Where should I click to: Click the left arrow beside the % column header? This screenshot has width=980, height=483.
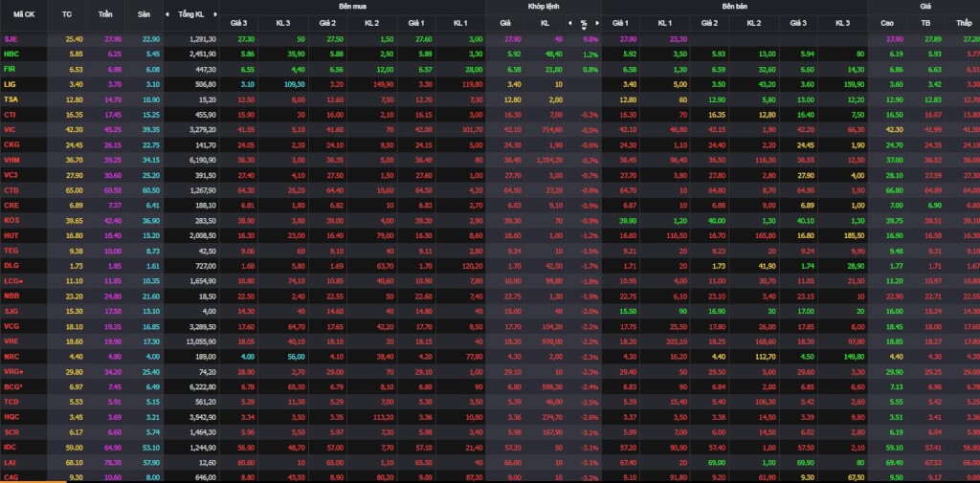[x=569, y=23]
